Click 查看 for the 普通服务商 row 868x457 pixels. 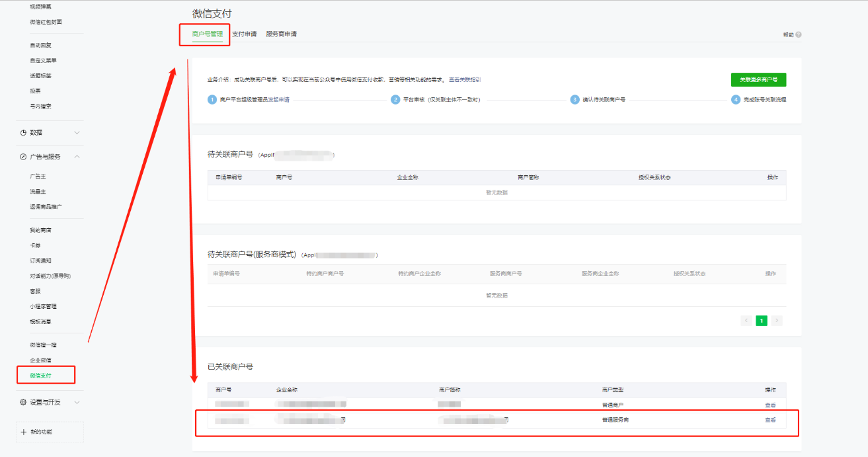tap(770, 419)
